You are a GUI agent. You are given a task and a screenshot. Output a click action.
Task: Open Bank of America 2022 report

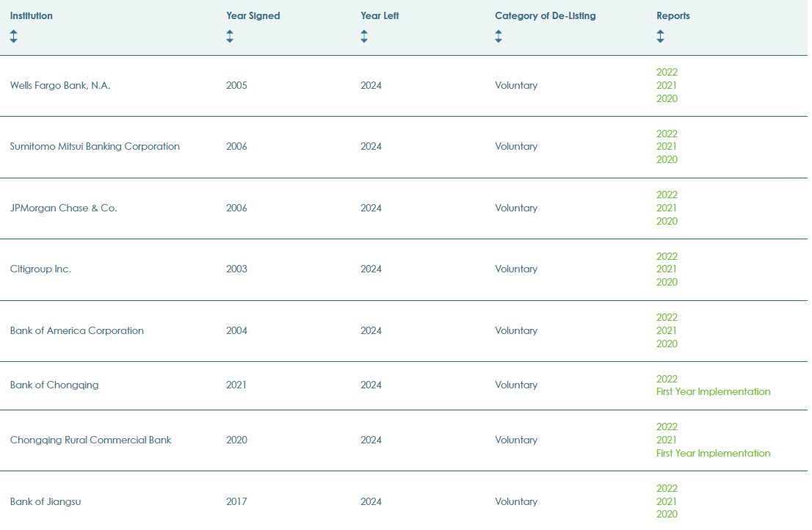pos(667,317)
